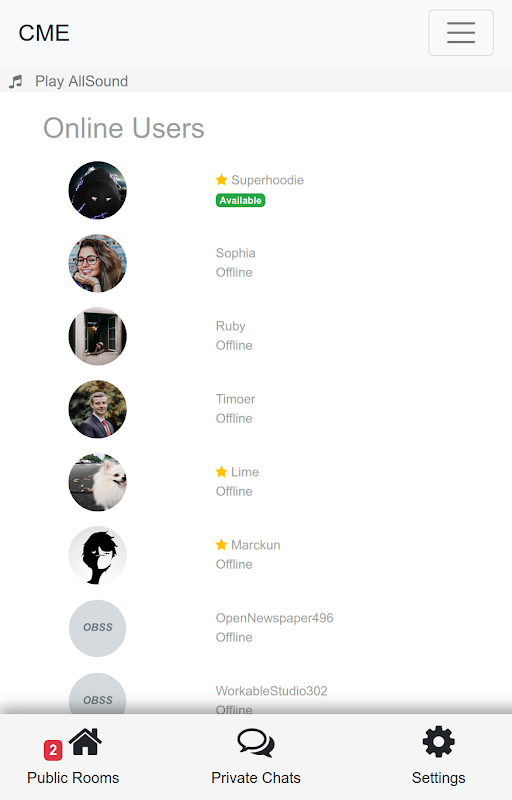This screenshot has width=512, height=800.
Task: Select Superhoodie's hooded avatar
Action: click(97, 190)
